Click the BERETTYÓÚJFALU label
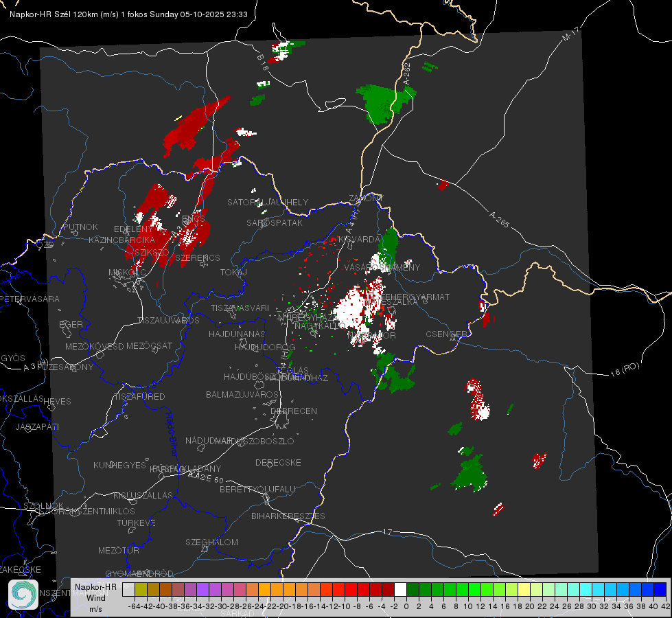Image resolution: width=672 pixels, height=618 pixels. point(257,489)
